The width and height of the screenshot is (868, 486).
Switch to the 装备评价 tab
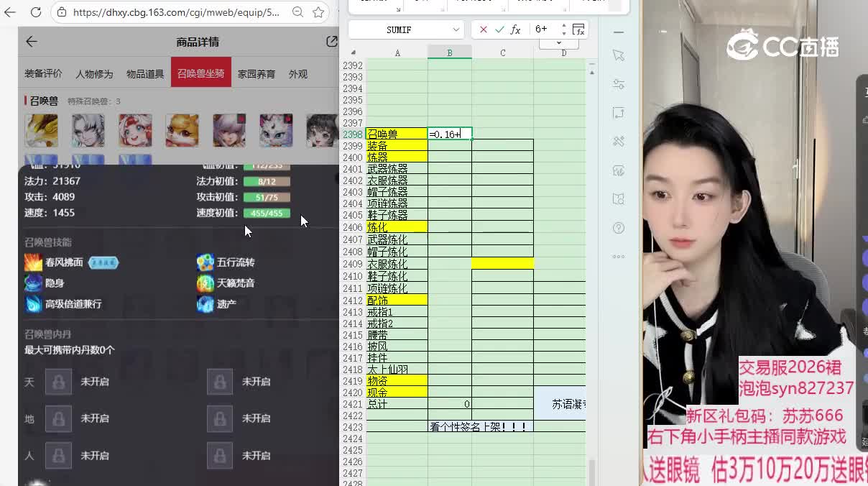tap(43, 73)
